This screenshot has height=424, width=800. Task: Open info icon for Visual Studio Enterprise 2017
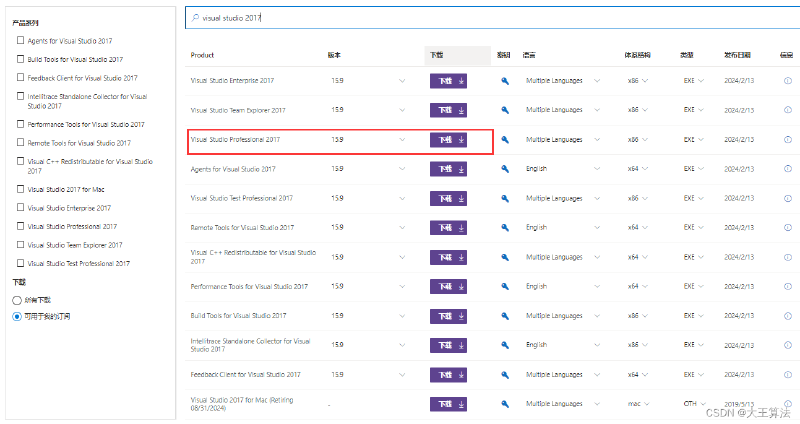tap(787, 81)
